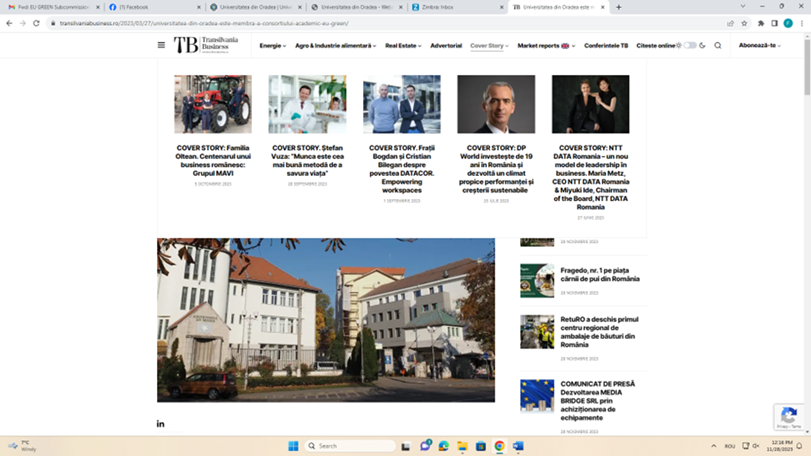Expand Agro & industrie alimentară menu
This screenshot has height=456, width=811.
point(335,45)
